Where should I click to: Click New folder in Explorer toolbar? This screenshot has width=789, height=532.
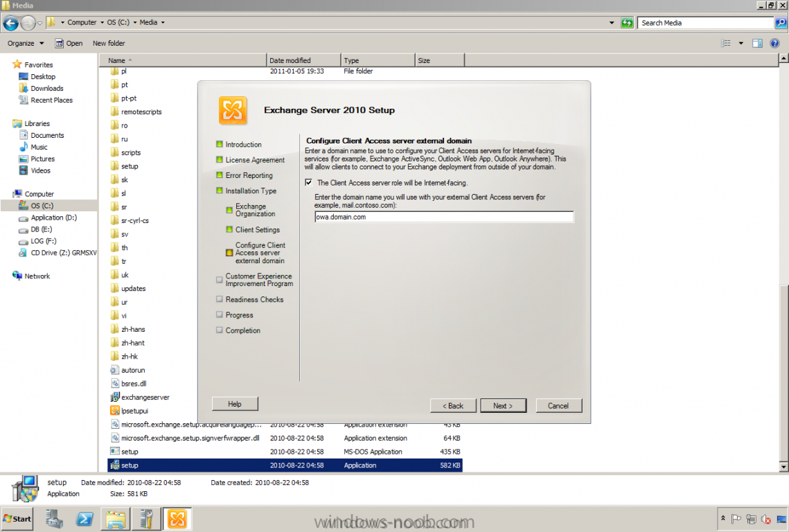(109, 43)
